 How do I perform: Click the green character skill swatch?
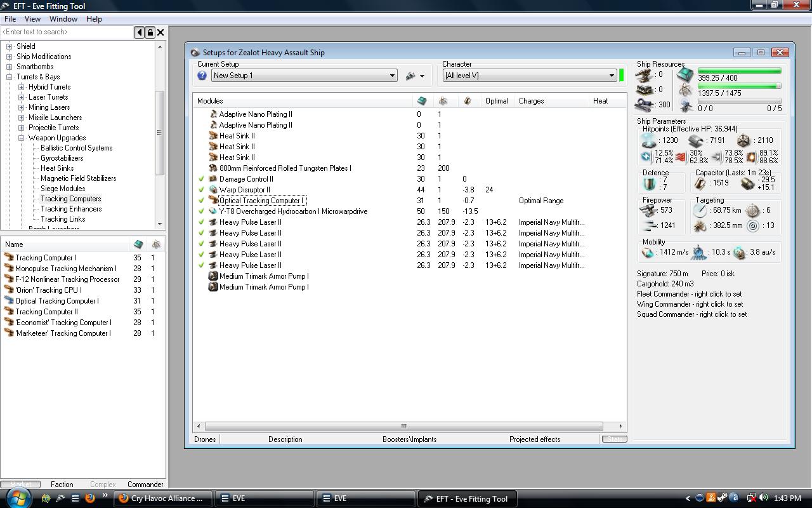pos(621,76)
